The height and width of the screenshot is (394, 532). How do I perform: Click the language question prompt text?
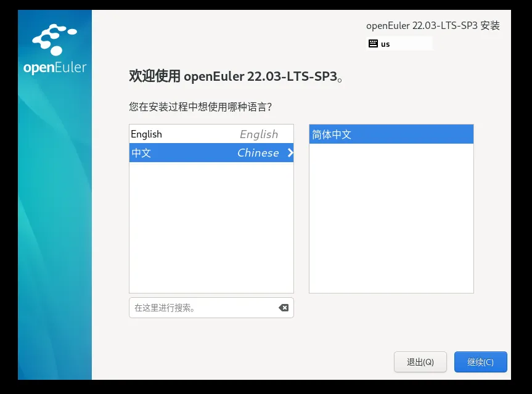click(x=200, y=107)
